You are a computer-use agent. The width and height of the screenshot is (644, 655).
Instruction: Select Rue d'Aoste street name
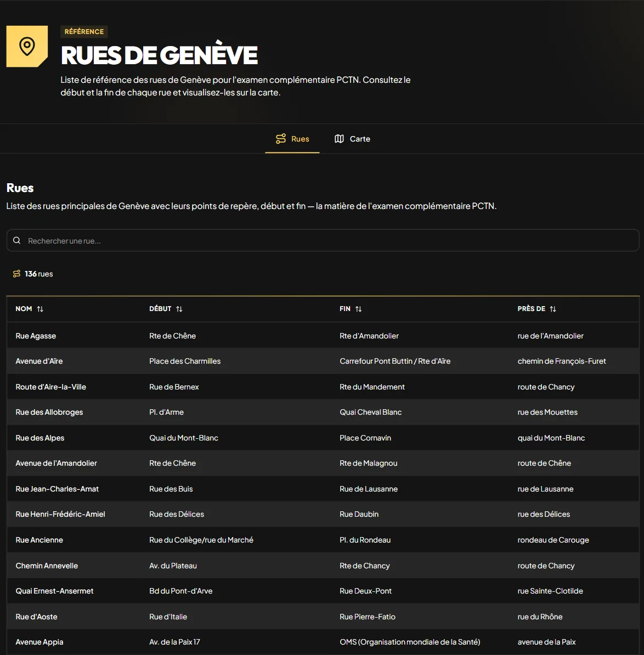36,617
